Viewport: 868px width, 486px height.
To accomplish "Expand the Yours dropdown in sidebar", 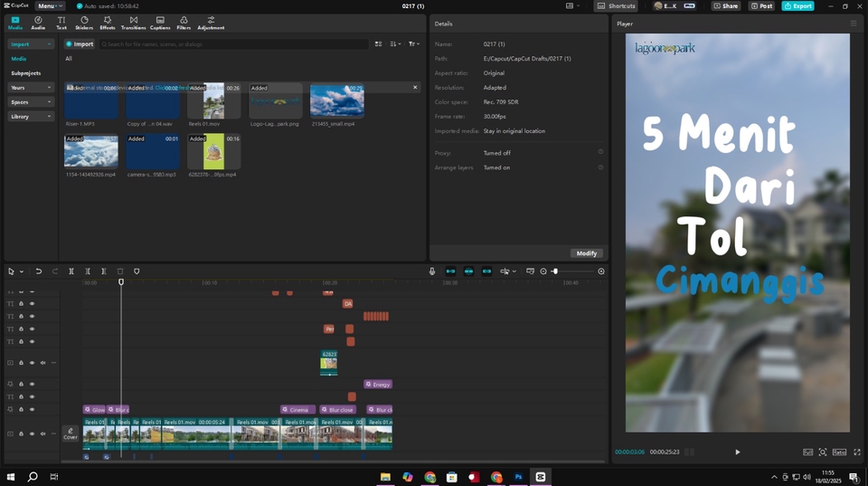I will [x=31, y=88].
